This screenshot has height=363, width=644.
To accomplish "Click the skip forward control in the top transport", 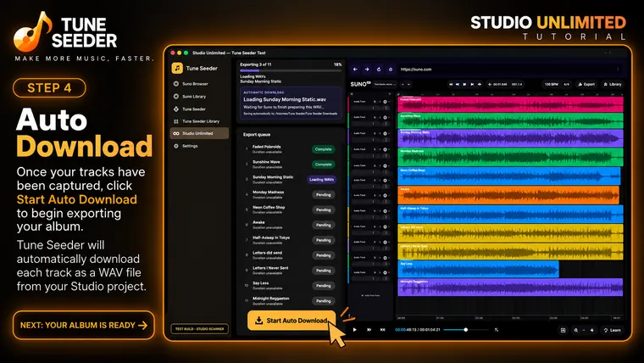I will pyautogui.click(x=472, y=84).
